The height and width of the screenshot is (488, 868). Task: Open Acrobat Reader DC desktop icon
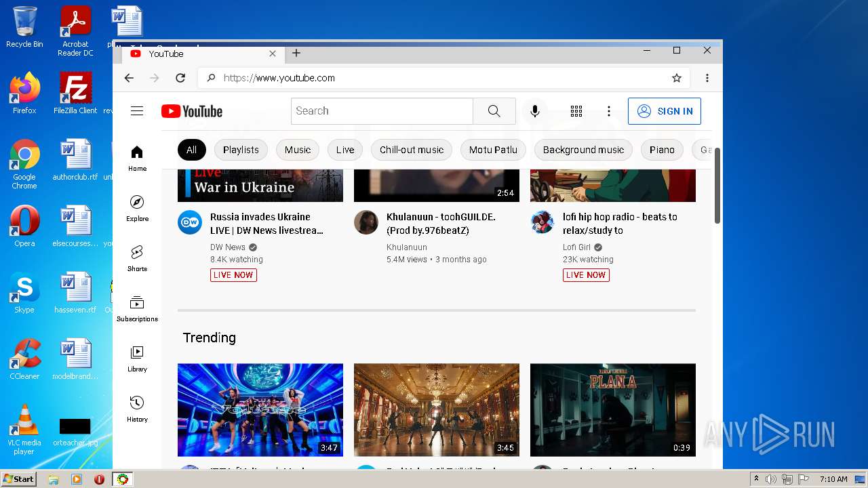coord(75,31)
